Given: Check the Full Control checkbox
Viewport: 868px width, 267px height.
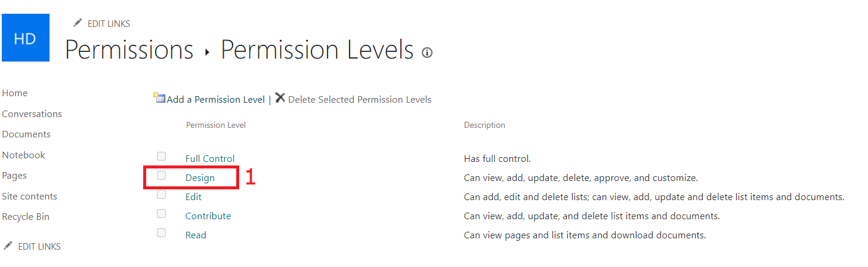Looking at the screenshot, I should [x=161, y=156].
